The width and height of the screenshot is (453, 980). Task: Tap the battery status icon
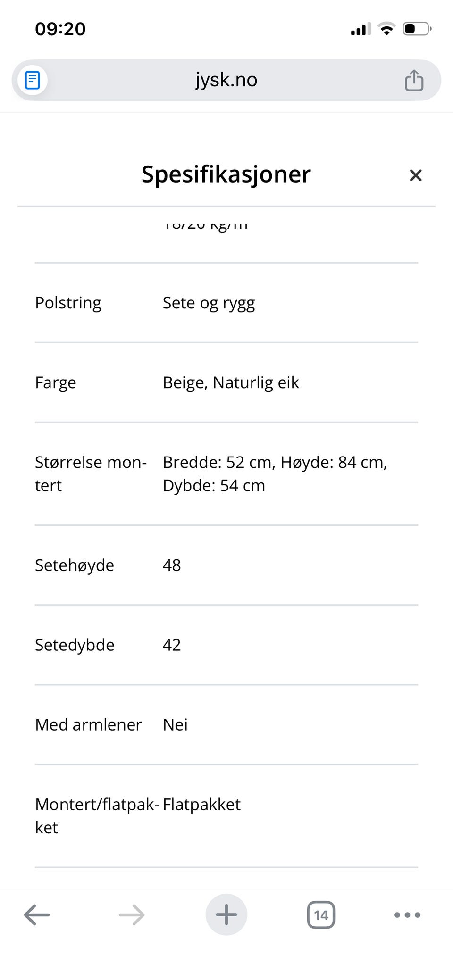coord(417,29)
